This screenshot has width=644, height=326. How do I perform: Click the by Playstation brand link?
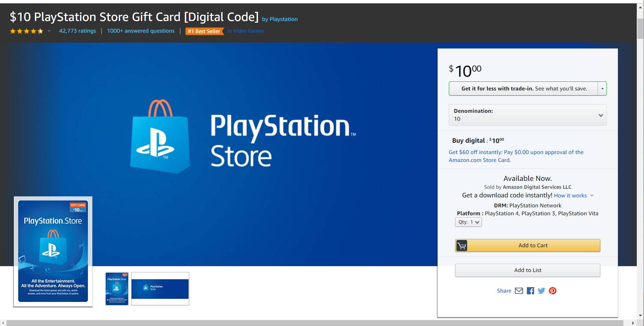point(280,19)
